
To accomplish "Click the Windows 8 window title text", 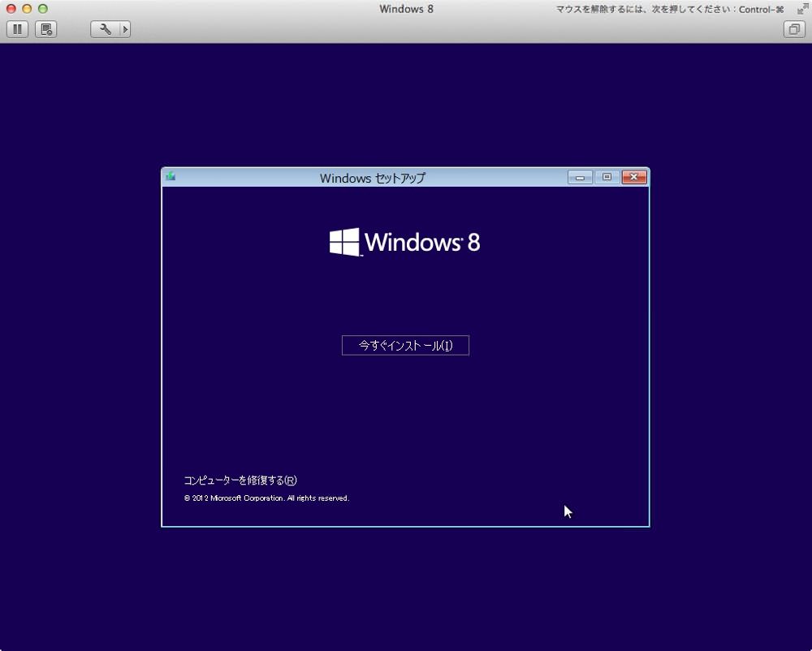I will (x=406, y=9).
